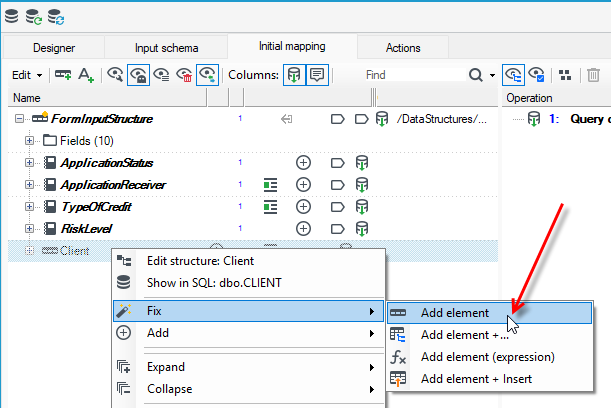Expand the TypeOfCredit node
This screenshot has width=611, height=408.
point(29,207)
